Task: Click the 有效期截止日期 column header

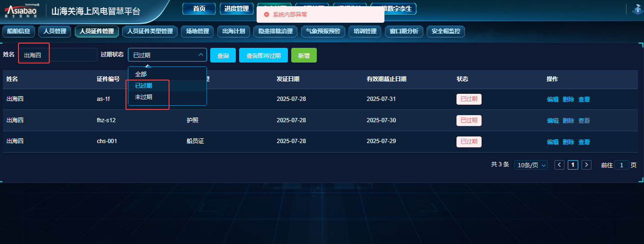Action: click(x=386, y=79)
